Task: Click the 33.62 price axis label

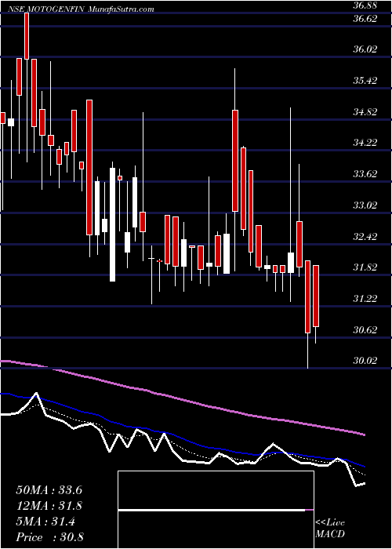Action: [x=365, y=173]
